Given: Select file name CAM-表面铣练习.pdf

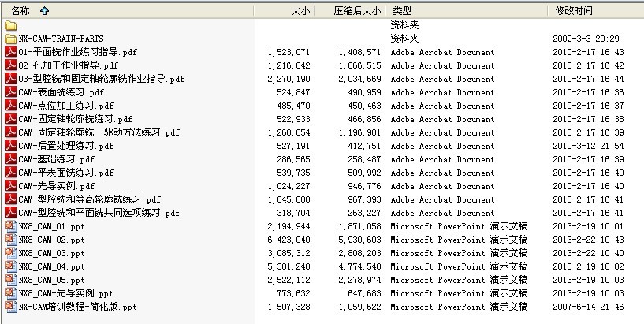Looking at the screenshot, I should pyautogui.click(x=61, y=92).
